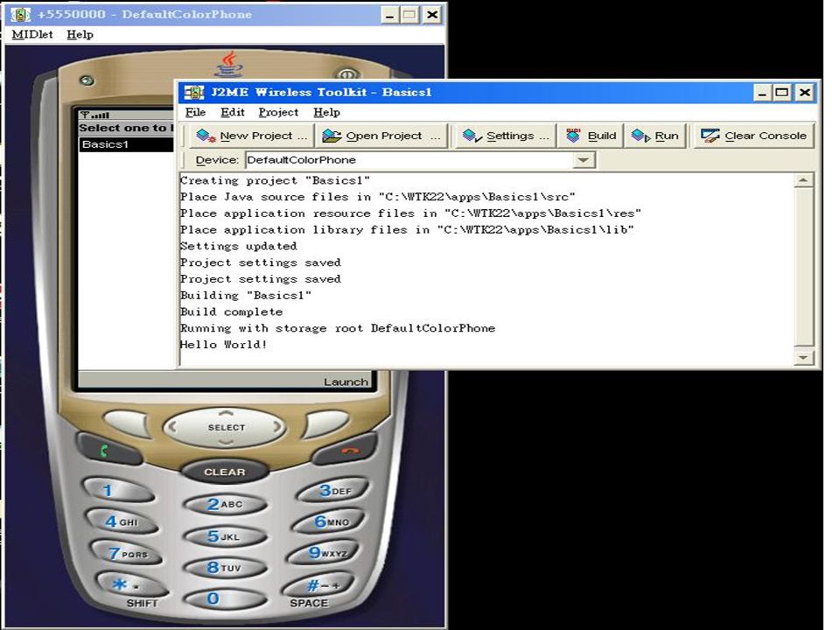Click the Build toolbar button

(x=591, y=136)
